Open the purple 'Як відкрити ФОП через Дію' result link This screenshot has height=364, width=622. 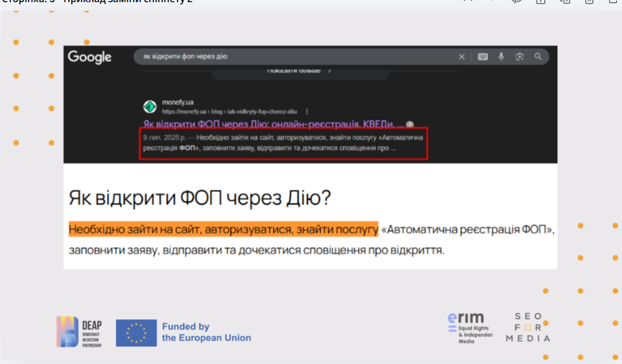coord(273,124)
